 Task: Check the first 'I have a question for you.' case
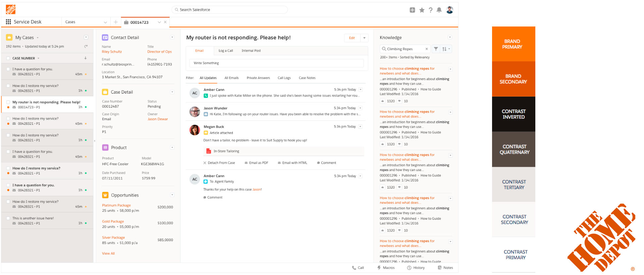[x=8, y=69]
